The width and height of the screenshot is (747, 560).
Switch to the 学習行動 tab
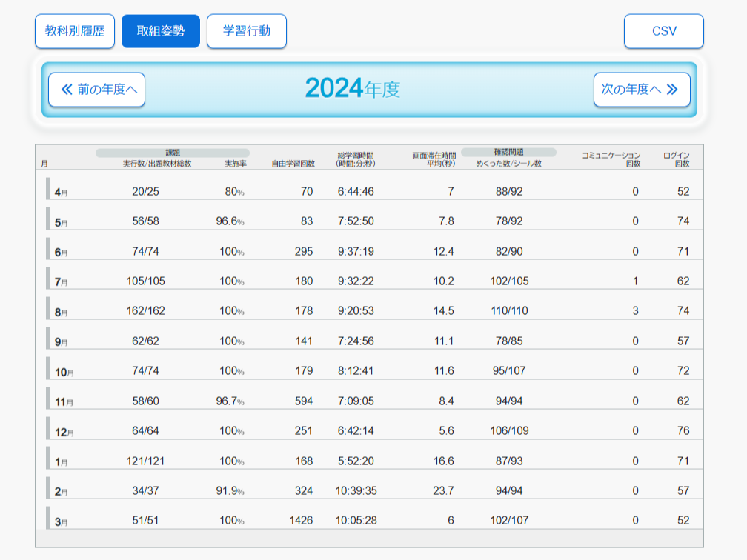click(247, 31)
